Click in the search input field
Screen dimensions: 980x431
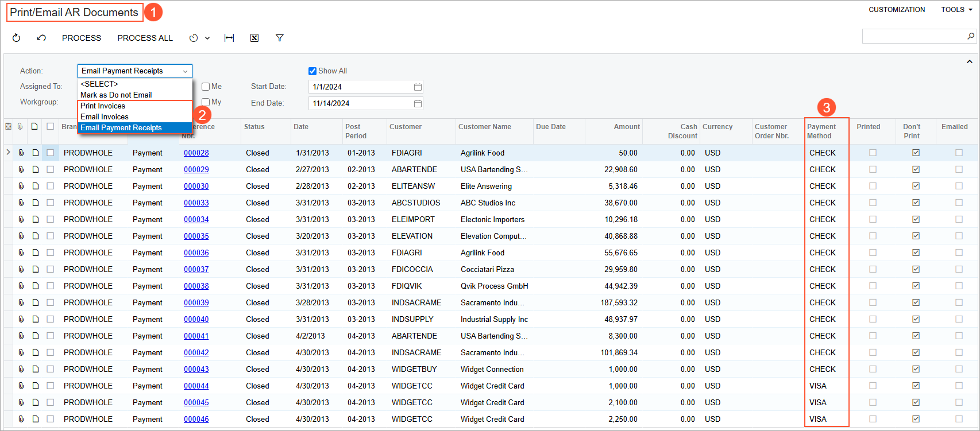[x=913, y=36]
